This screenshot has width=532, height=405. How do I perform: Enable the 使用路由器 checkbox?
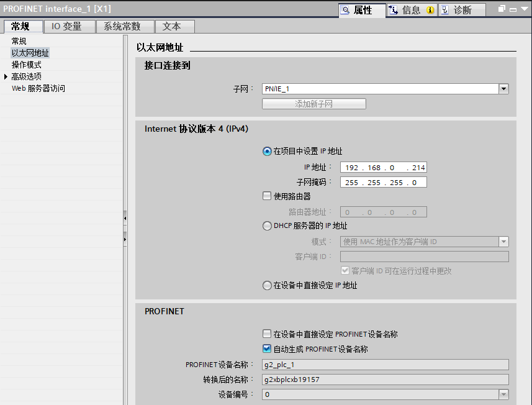click(x=267, y=196)
